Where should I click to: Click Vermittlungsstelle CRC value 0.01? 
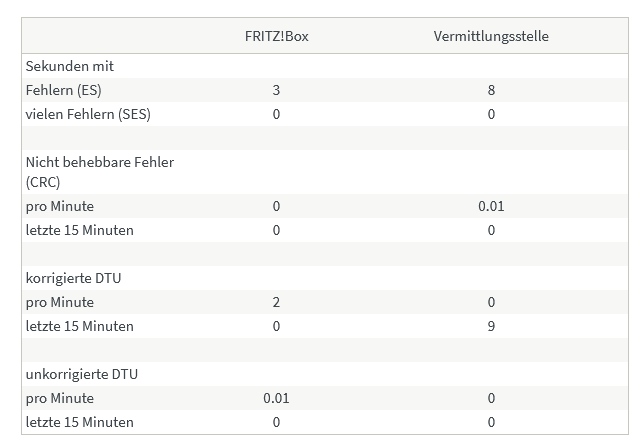click(491, 206)
